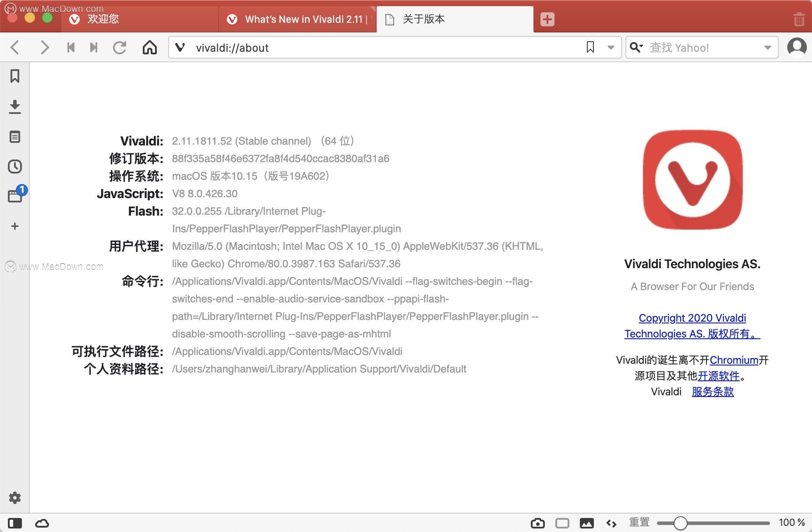Viewport: 812px width, 532px height.
Task: Open a new tab with plus button
Action: 547,19
